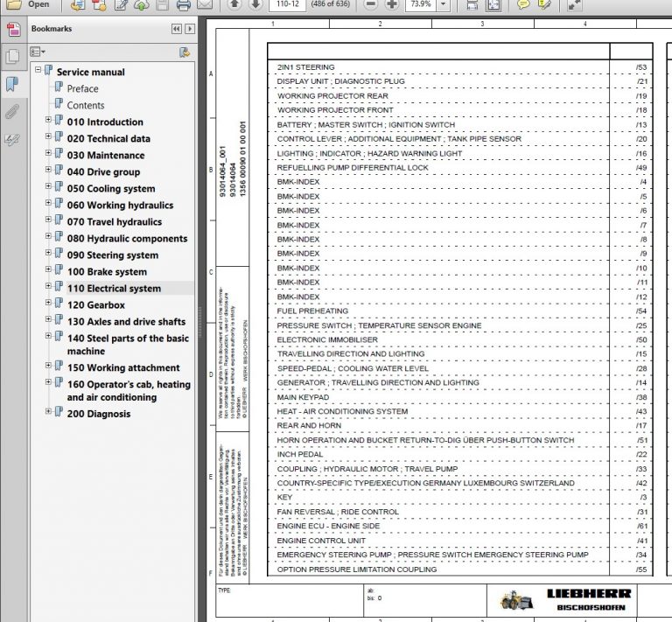Click the email envelope icon

point(205,4)
